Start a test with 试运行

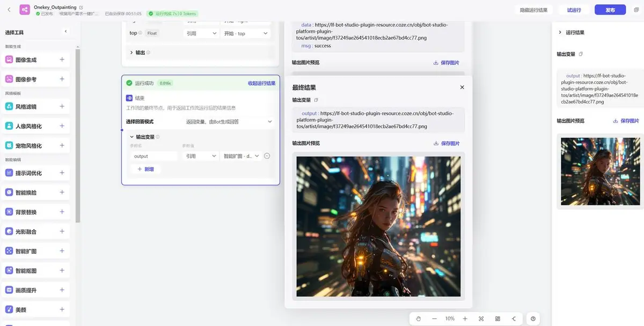pos(574,10)
